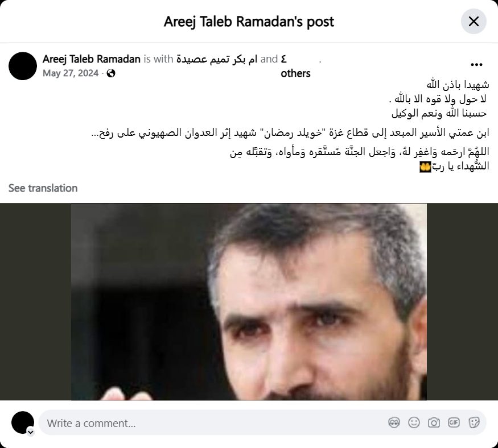
Task: Click your profile picture beside comment box
Action: click(x=23, y=422)
